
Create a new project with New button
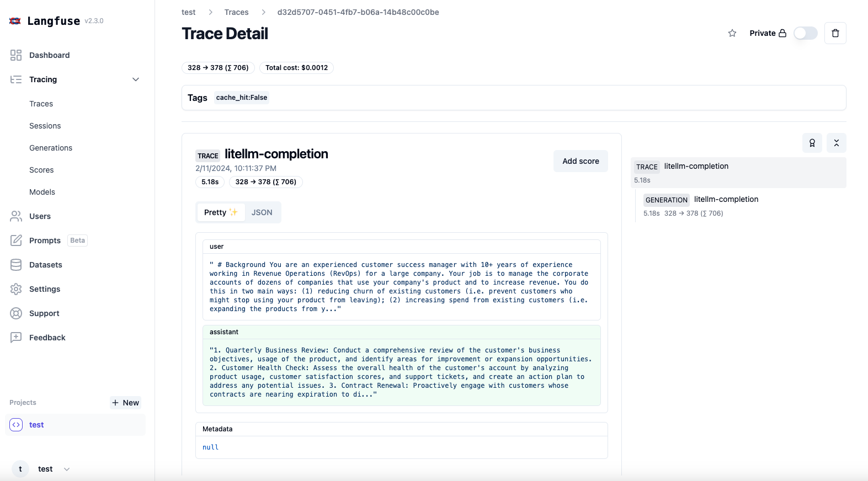pos(125,403)
